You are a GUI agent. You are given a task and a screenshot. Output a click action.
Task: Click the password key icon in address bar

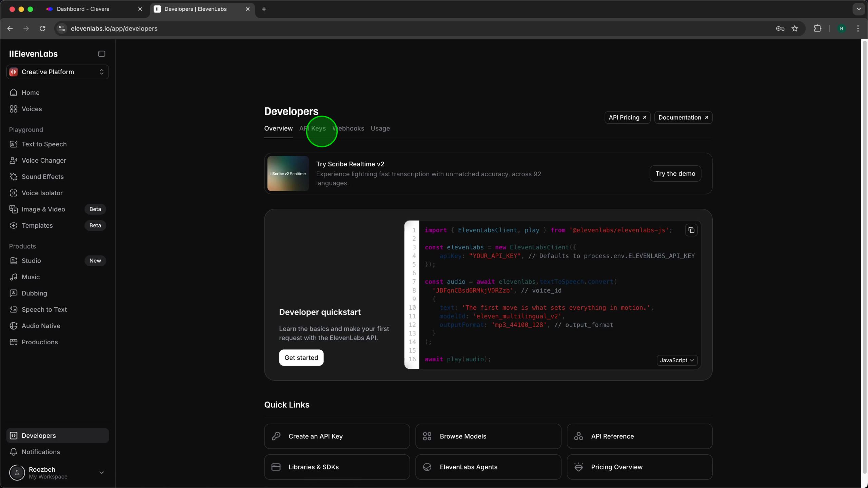(780, 28)
